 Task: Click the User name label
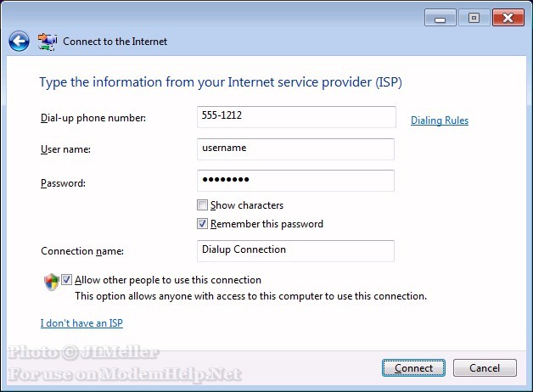coord(65,149)
